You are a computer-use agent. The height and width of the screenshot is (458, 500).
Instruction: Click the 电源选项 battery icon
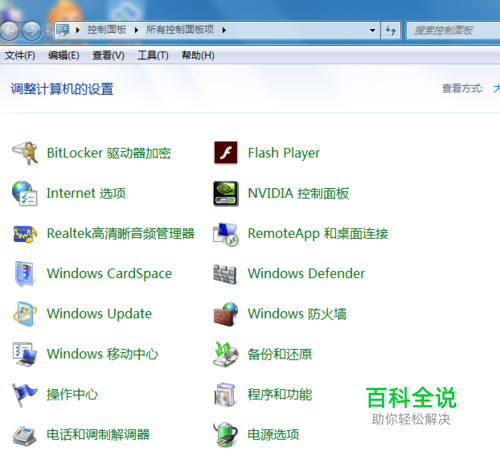(x=226, y=435)
